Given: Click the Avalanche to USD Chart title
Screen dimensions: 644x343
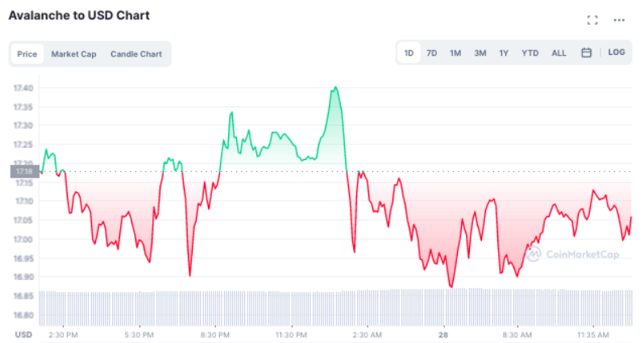Looking at the screenshot, I should click(79, 15).
